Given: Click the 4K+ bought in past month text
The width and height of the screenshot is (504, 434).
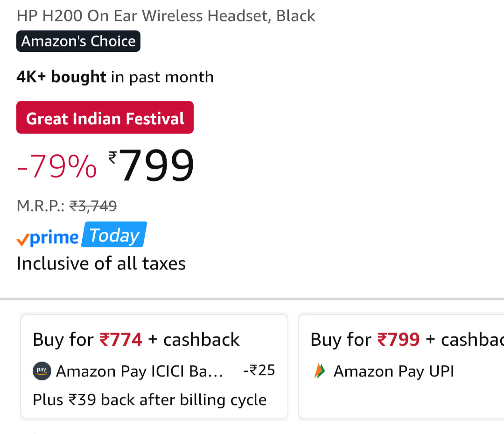Looking at the screenshot, I should 115,77.
